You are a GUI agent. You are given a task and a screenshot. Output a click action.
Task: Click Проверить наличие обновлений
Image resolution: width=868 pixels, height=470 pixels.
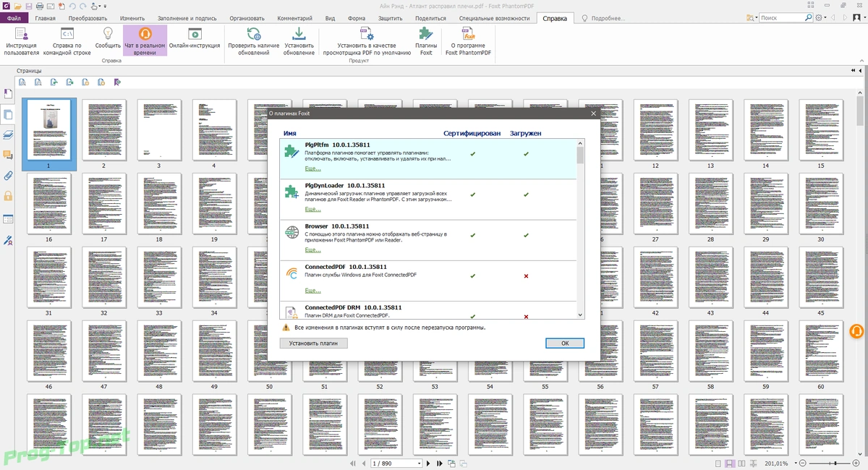253,40
